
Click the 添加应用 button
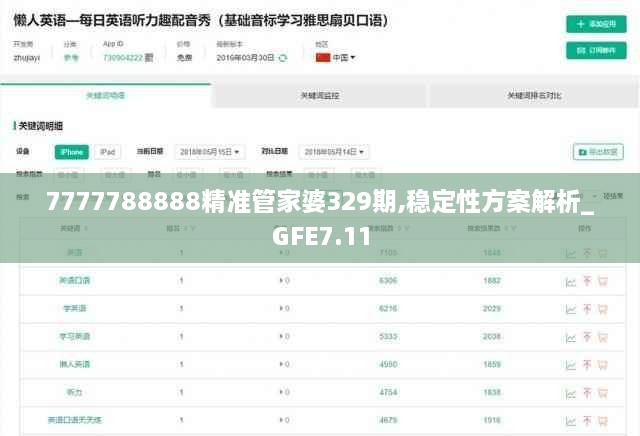coord(596,24)
